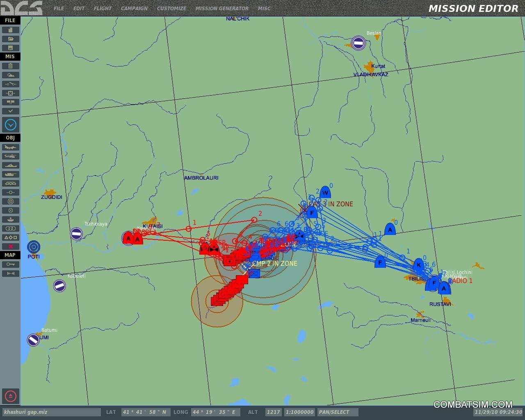Open the FLIGHT menu
The width and height of the screenshot is (525, 420).
point(103,8)
